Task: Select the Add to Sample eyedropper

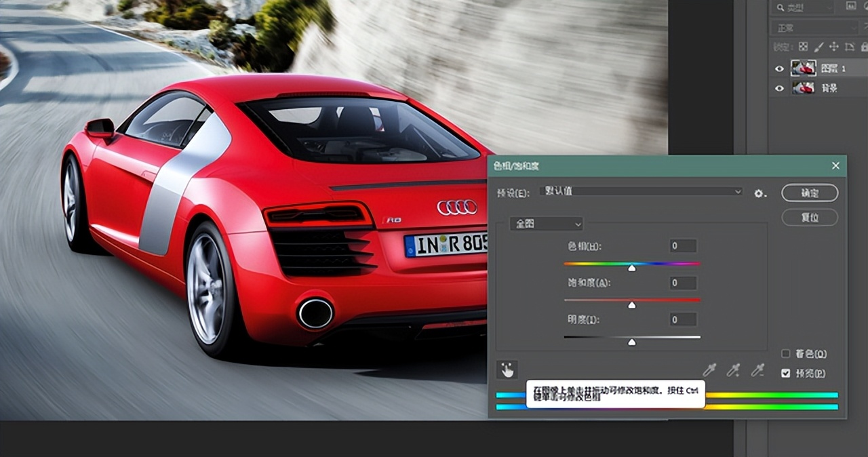Action: [733, 370]
